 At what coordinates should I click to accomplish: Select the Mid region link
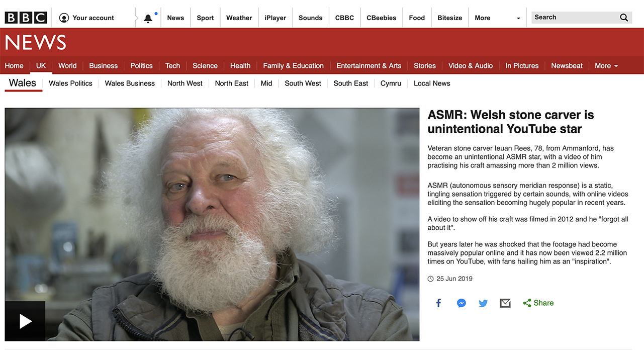click(x=266, y=83)
